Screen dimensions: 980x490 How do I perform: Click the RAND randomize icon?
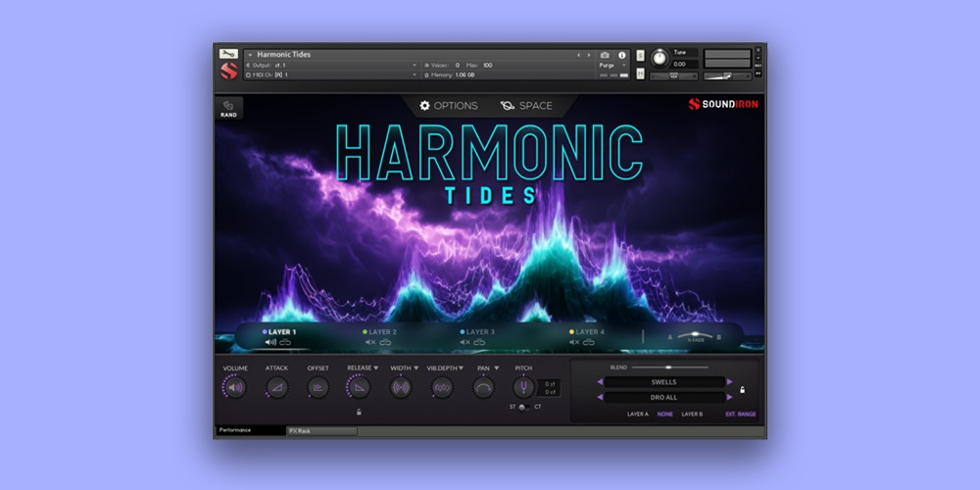(227, 105)
